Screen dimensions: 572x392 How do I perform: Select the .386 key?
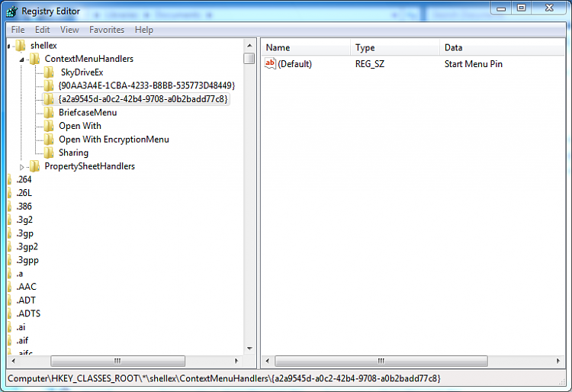point(24,207)
